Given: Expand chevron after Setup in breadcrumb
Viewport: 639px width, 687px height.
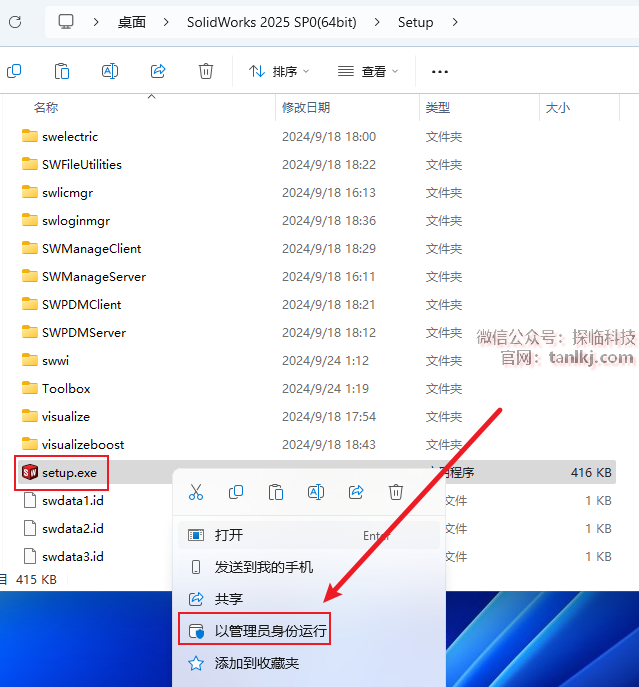Looking at the screenshot, I should [x=455, y=22].
